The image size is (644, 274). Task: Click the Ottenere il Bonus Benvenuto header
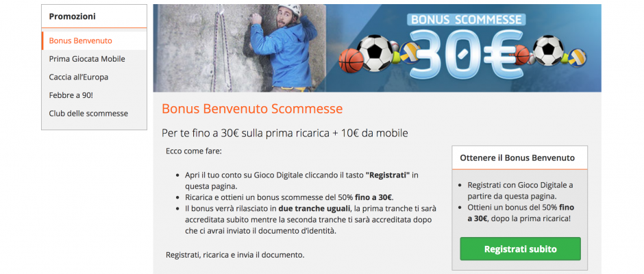[x=517, y=158]
